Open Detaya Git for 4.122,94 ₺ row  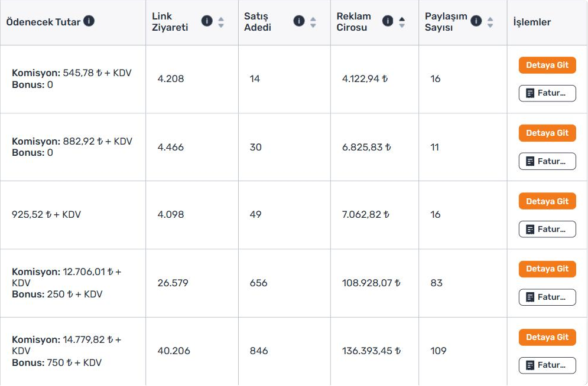547,65
